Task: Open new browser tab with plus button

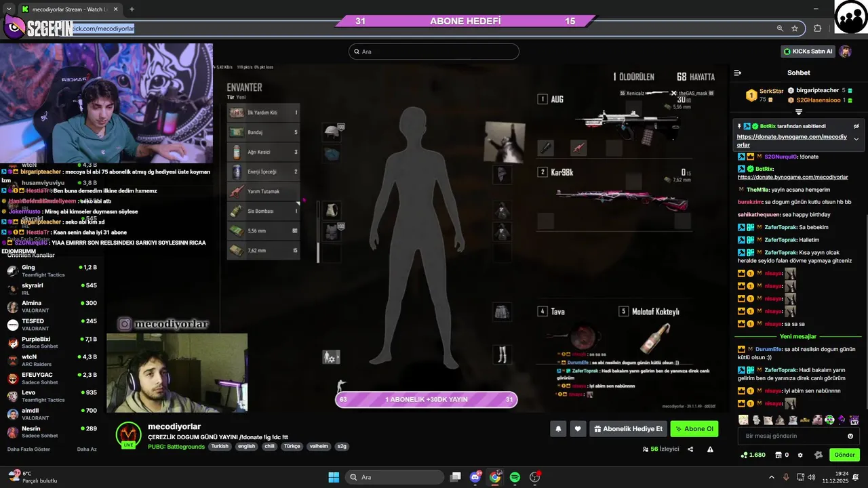Action: click(x=132, y=9)
